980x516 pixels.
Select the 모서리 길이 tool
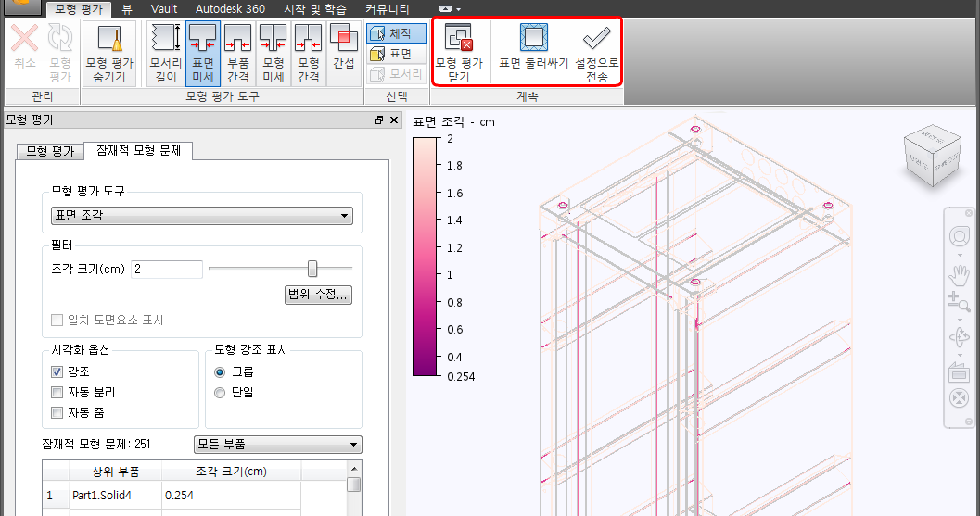pyautogui.click(x=166, y=54)
